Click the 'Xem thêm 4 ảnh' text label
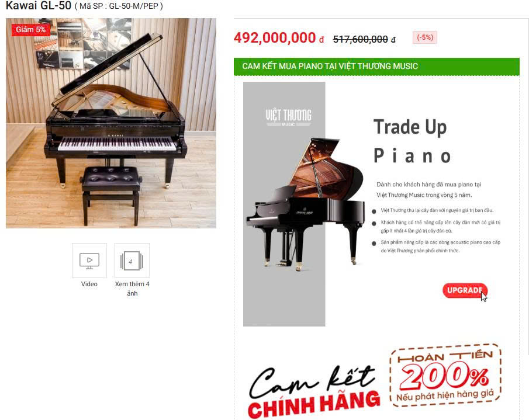 click(x=132, y=289)
